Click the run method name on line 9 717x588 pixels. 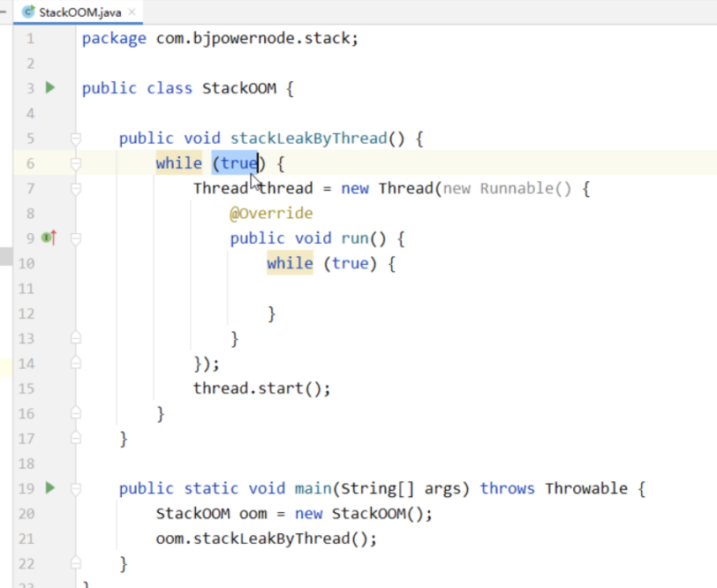355,238
